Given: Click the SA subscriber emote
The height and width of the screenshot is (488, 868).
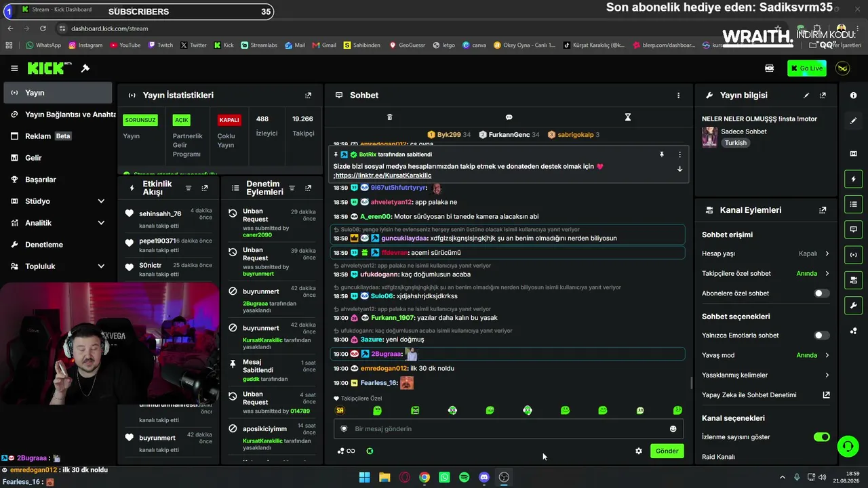Looking at the screenshot, I should click(x=340, y=411).
